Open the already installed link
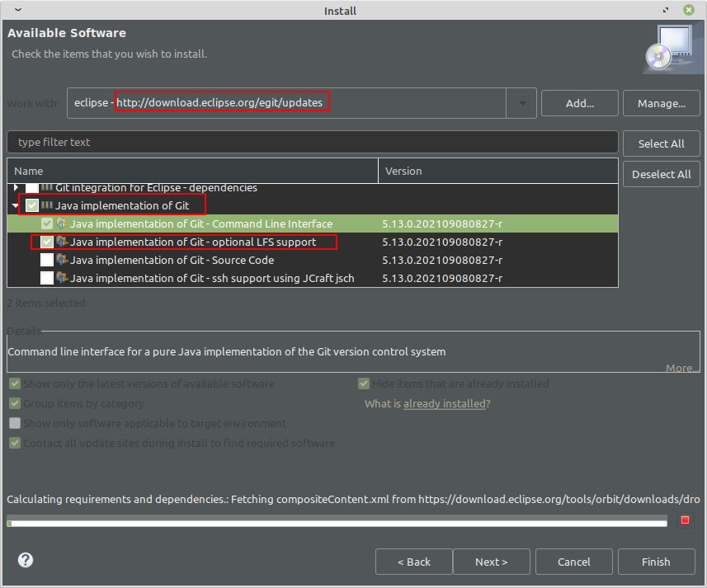The width and height of the screenshot is (707, 588). tap(444, 403)
